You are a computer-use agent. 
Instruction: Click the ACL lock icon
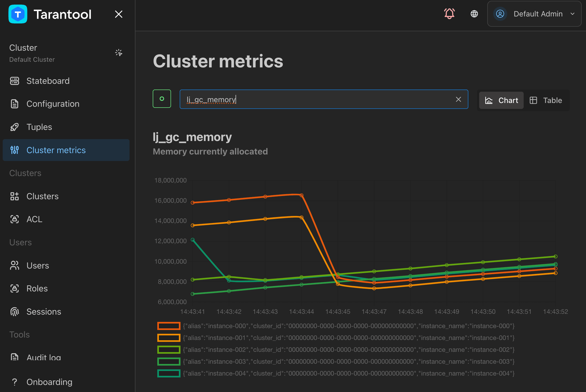click(15, 219)
